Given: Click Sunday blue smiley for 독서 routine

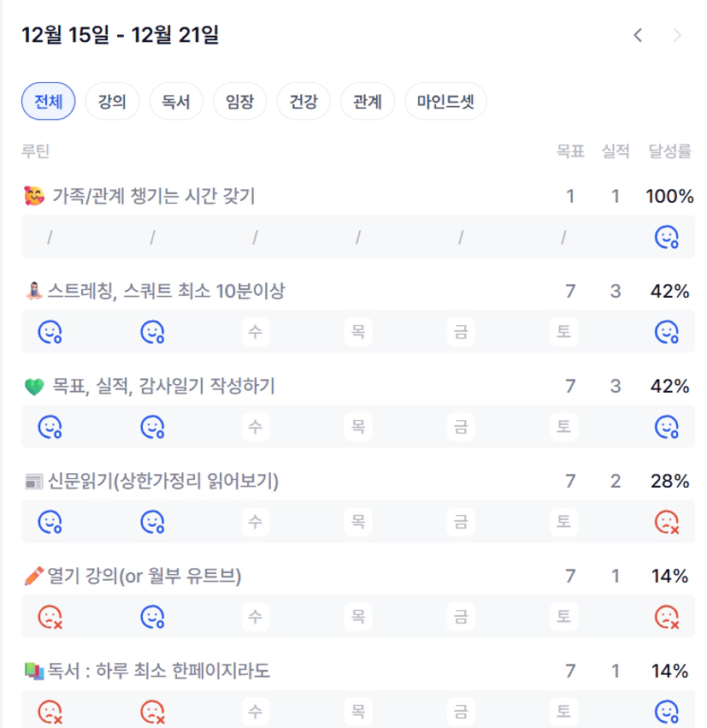Looking at the screenshot, I should pyautogui.click(x=666, y=710).
